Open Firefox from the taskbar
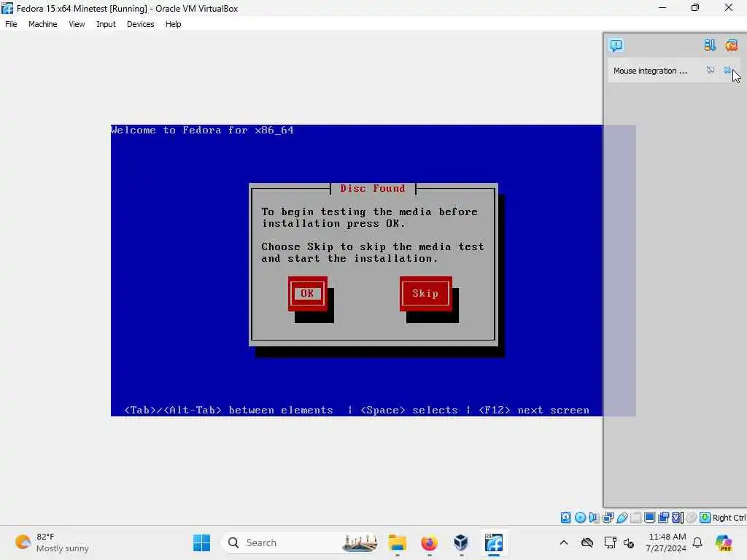The image size is (747, 560). (x=429, y=542)
